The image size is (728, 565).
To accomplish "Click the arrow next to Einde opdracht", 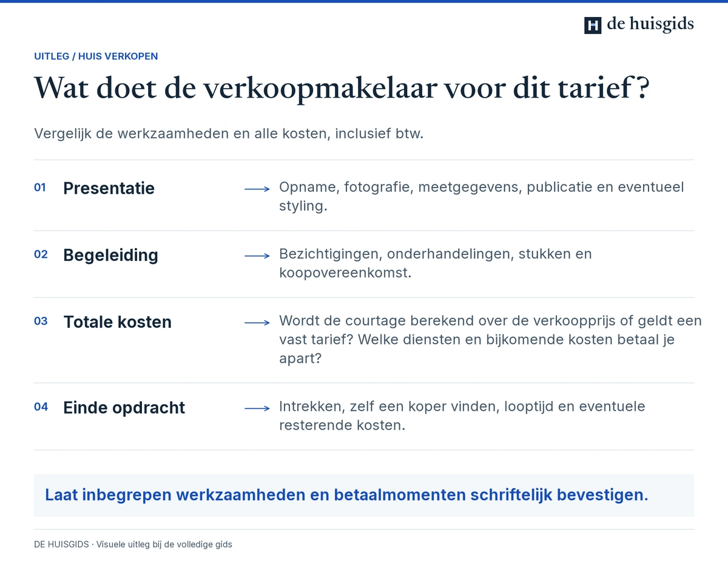I will [x=257, y=408].
